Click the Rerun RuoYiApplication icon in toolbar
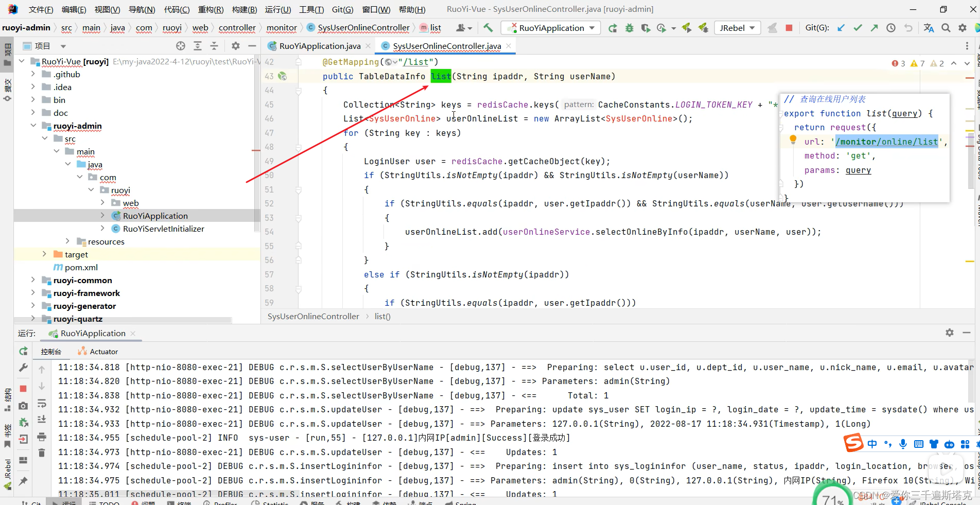The height and width of the screenshot is (505, 980). (612, 28)
